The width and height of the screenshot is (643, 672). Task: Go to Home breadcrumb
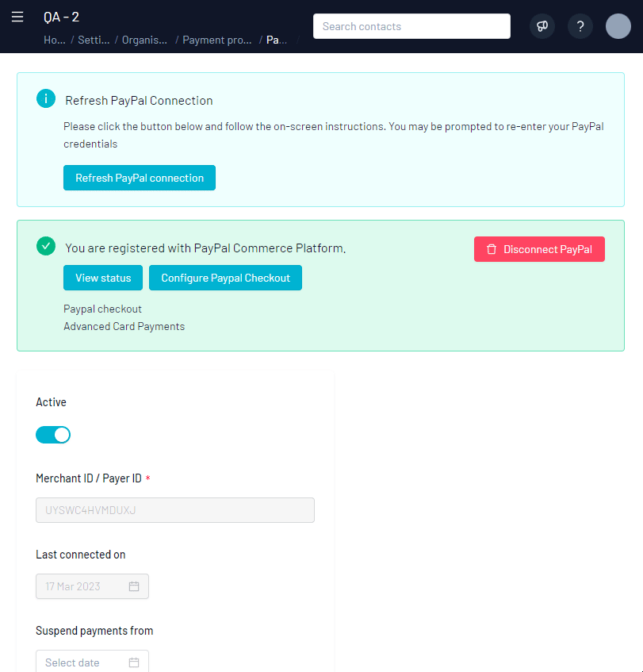pyautogui.click(x=54, y=40)
